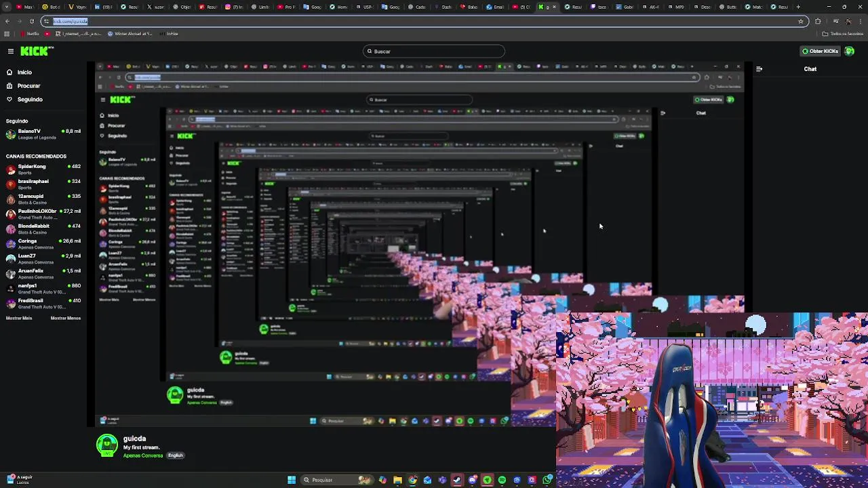Open Steam from the taskbar
Image resolution: width=868 pixels, height=488 pixels.
point(457,480)
